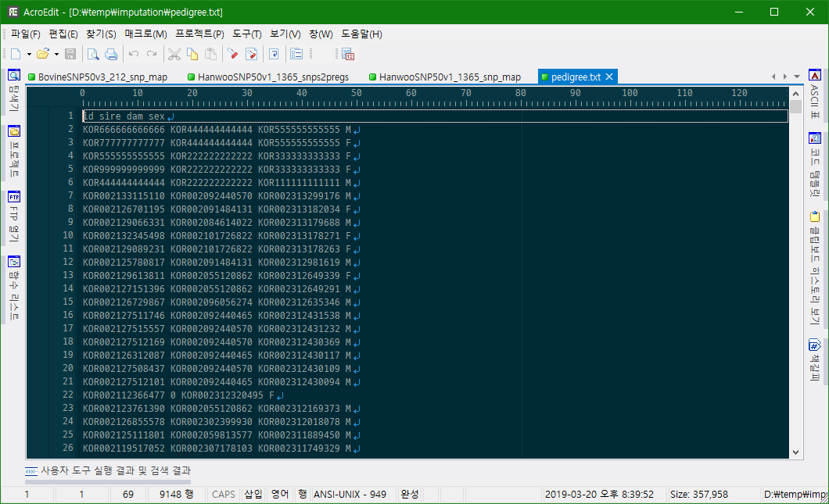
Task: Open the 편집(E) menu
Action: click(63, 34)
